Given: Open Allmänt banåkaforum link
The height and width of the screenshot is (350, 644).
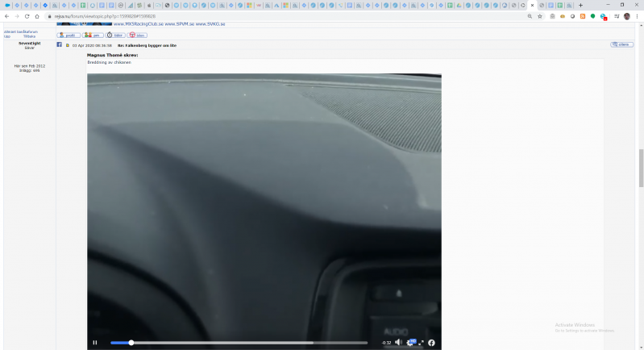Looking at the screenshot, I should pos(21,31).
